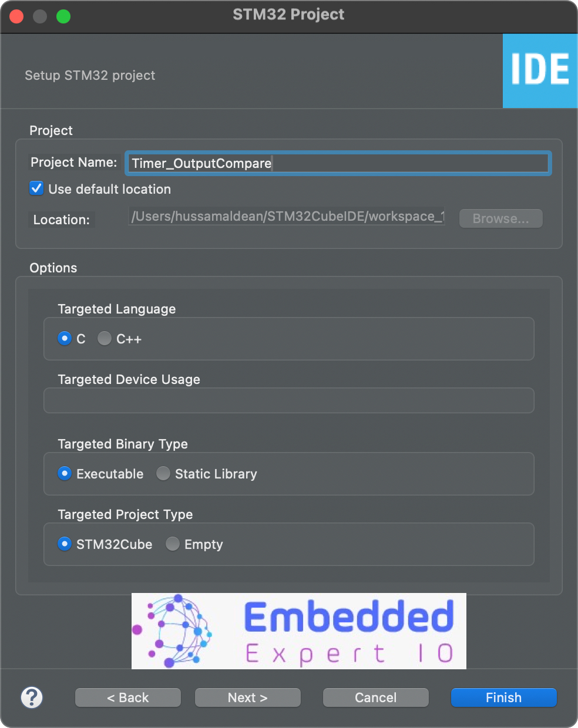Click the green zoom traffic light
This screenshot has height=728, width=578.
click(x=64, y=16)
